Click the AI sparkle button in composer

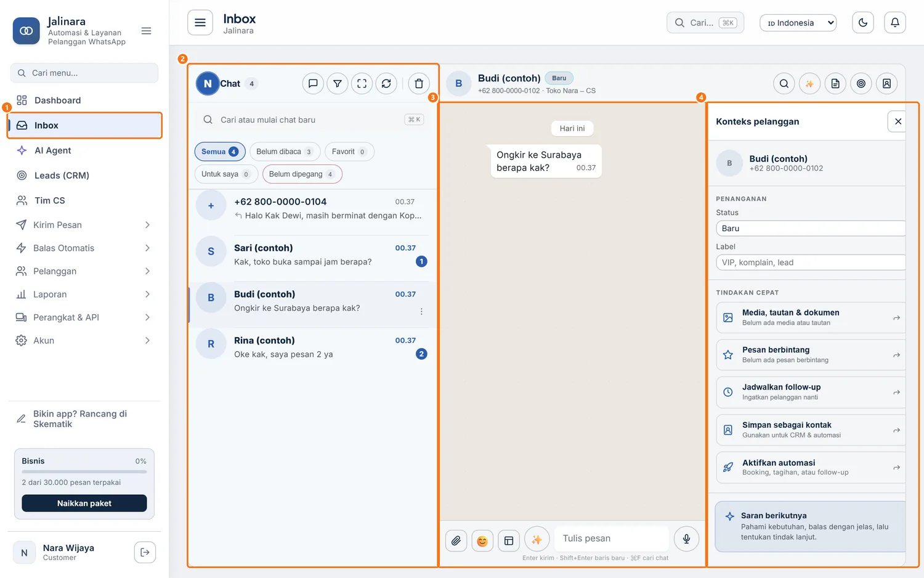click(537, 539)
